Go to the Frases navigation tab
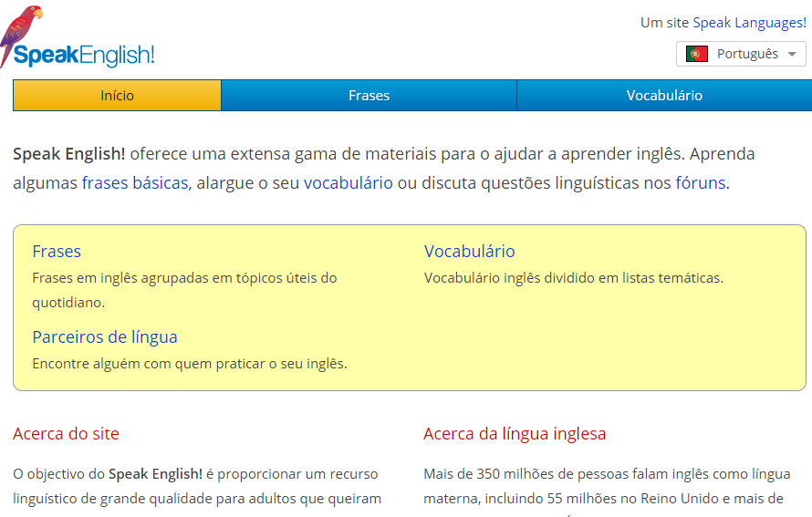 pyautogui.click(x=369, y=95)
